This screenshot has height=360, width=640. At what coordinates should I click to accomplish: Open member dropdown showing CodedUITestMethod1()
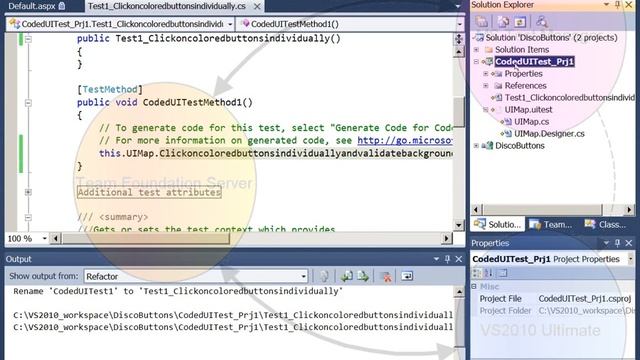click(x=460, y=24)
